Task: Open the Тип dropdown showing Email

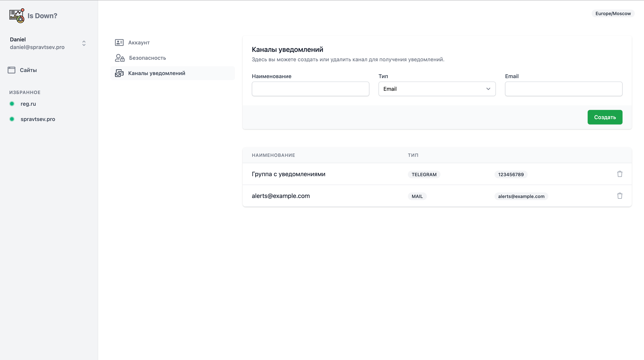Action: (437, 89)
